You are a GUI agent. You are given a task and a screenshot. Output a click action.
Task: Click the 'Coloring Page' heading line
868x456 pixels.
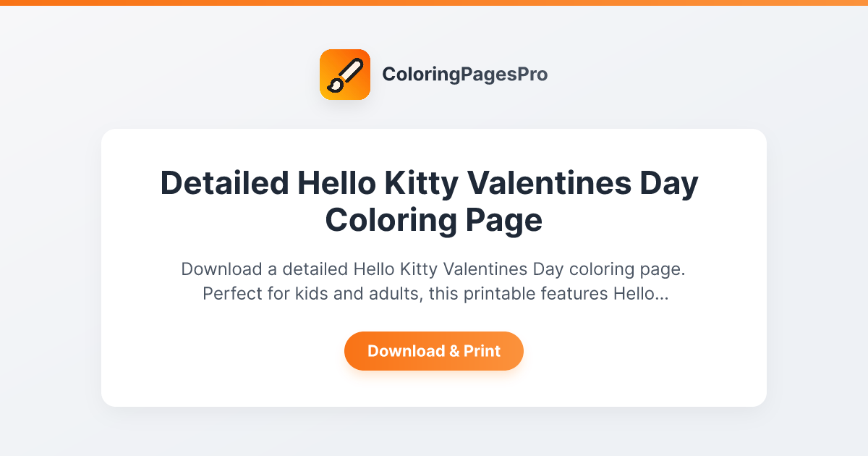[433, 219]
